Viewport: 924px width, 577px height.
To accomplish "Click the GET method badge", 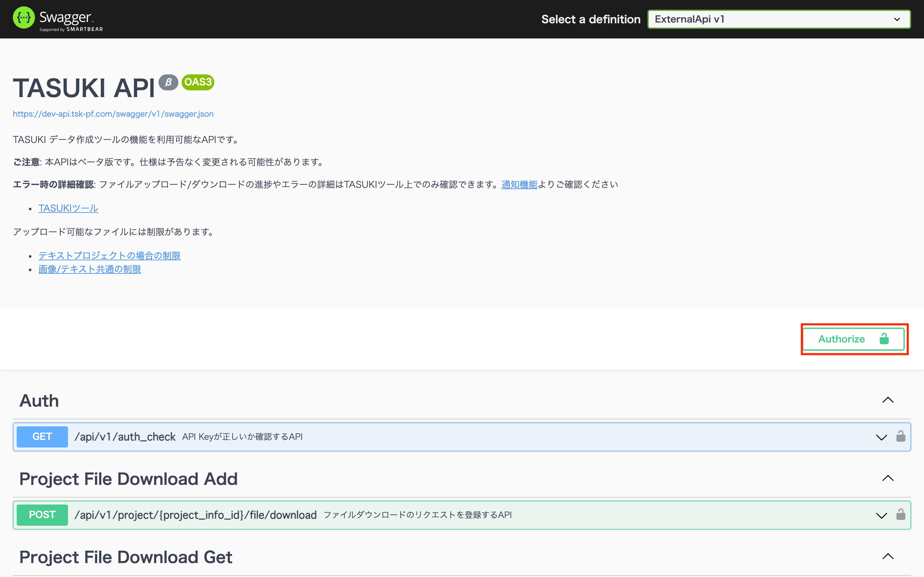I will coord(42,437).
